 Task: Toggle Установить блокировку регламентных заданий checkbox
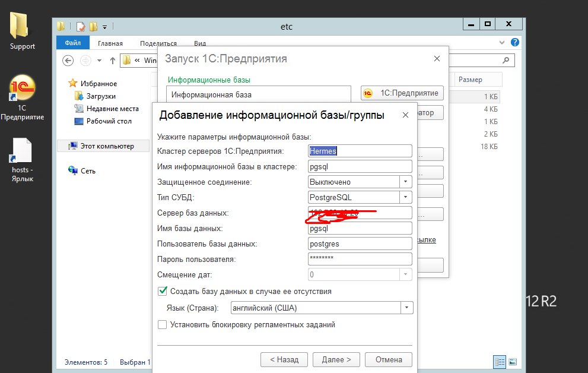click(163, 324)
